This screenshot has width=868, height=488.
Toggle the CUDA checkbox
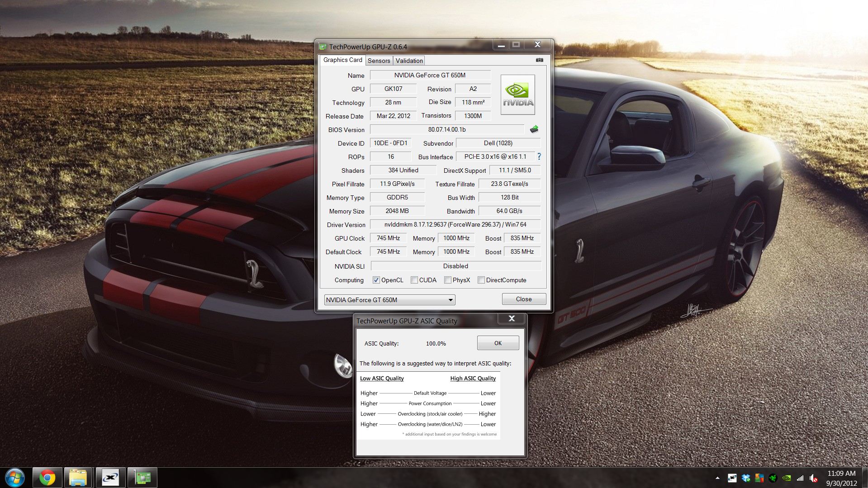point(414,280)
